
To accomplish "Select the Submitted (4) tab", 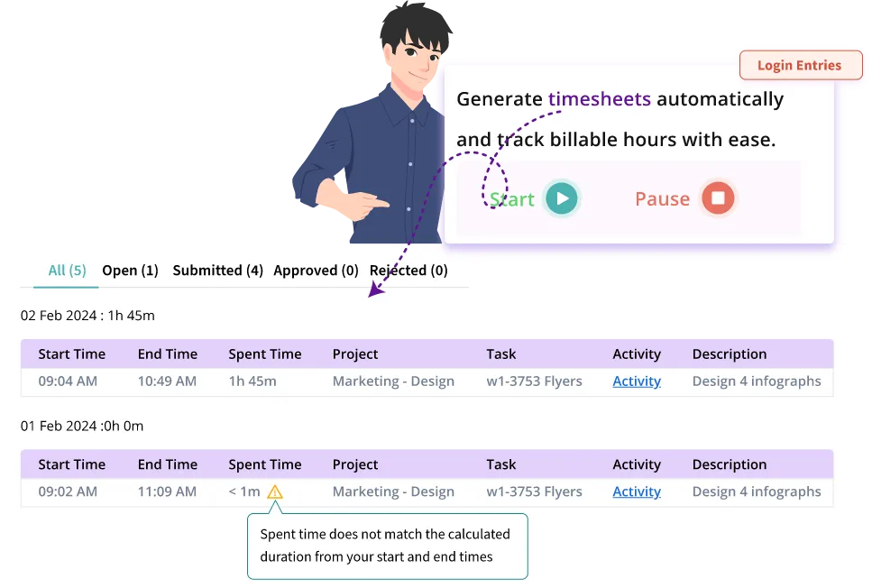I will click(x=217, y=270).
